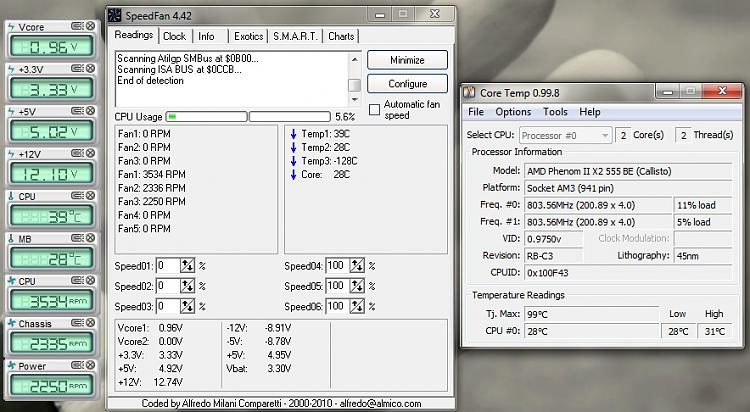Close the Chassis fan gadget
Viewport: 750px width, 412px height.
pos(90,323)
